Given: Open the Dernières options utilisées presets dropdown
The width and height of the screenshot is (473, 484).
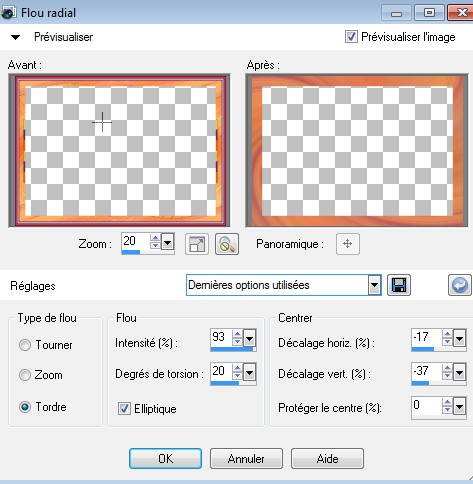Looking at the screenshot, I should click(374, 285).
